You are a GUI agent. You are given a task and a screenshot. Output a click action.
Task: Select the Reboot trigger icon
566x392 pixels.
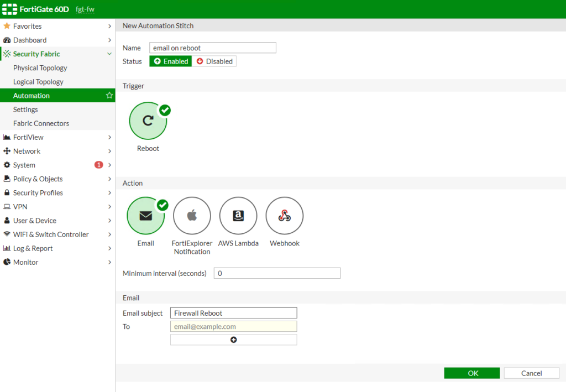[x=148, y=121]
